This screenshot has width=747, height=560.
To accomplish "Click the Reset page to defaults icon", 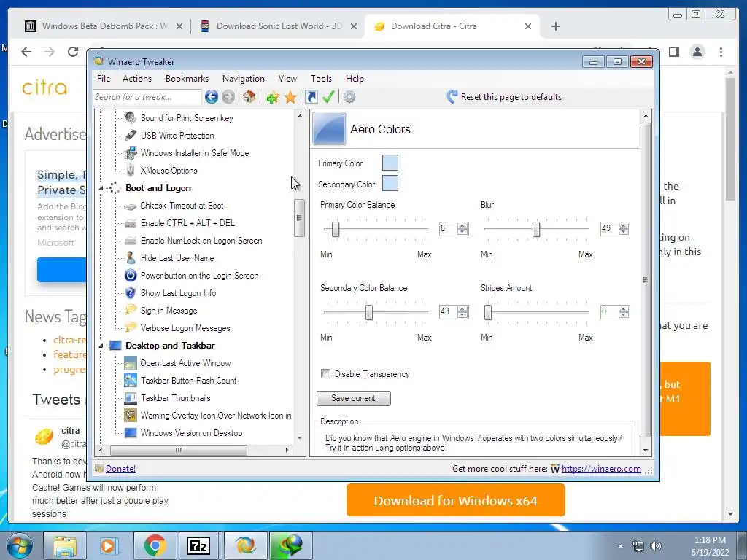I will click(452, 97).
